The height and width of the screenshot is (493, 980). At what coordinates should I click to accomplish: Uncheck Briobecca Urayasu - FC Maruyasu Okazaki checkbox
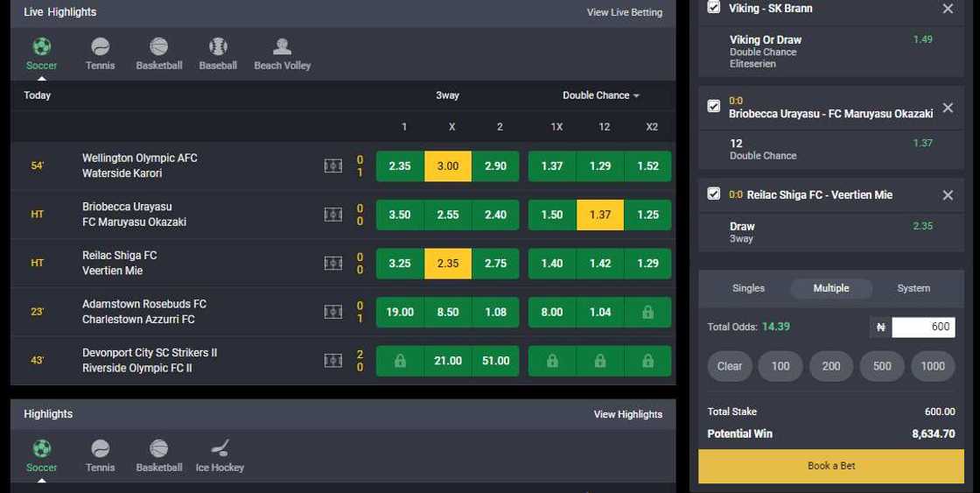(713, 106)
